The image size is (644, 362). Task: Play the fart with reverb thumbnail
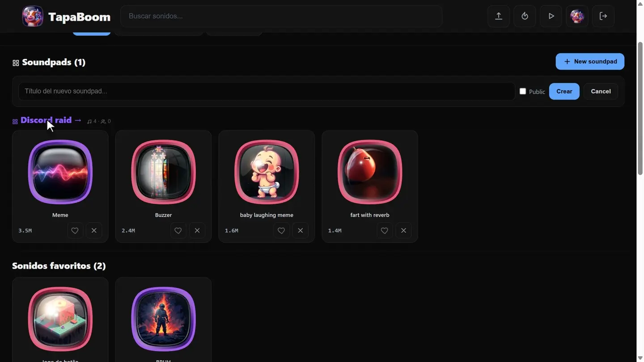pyautogui.click(x=370, y=172)
